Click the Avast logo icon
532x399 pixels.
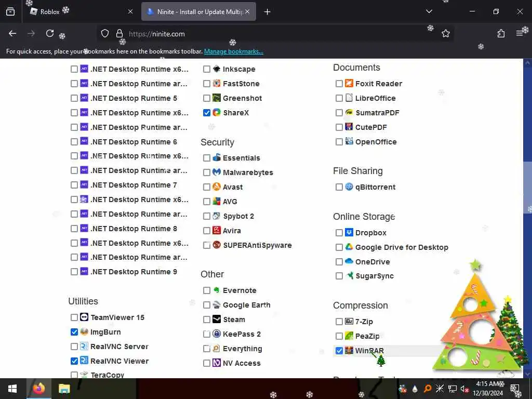(x=217, y=187)
